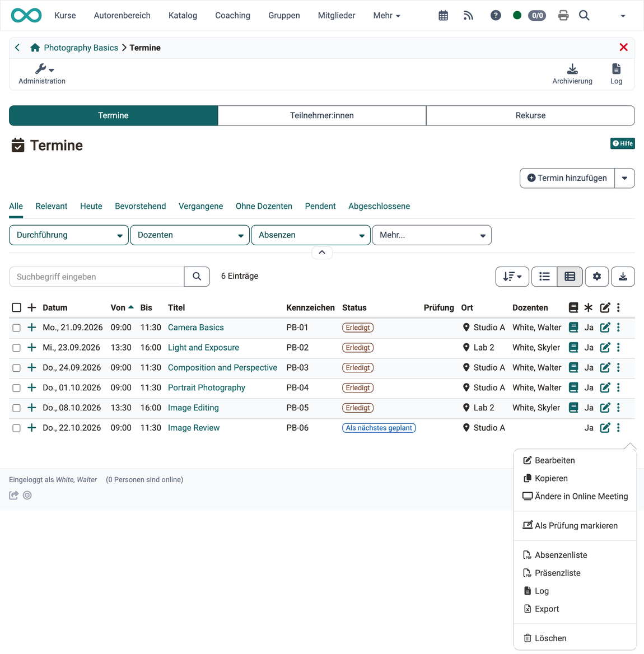
Task: Switch to table view
Action: 570,277
